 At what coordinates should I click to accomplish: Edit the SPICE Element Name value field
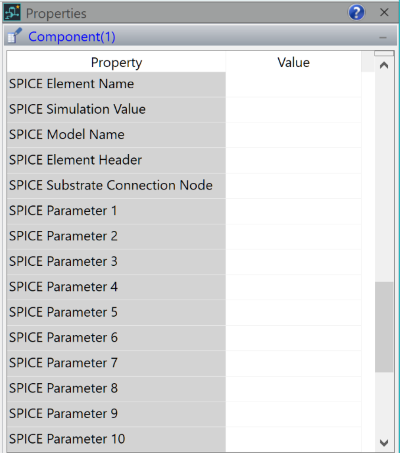coord(293,84)
